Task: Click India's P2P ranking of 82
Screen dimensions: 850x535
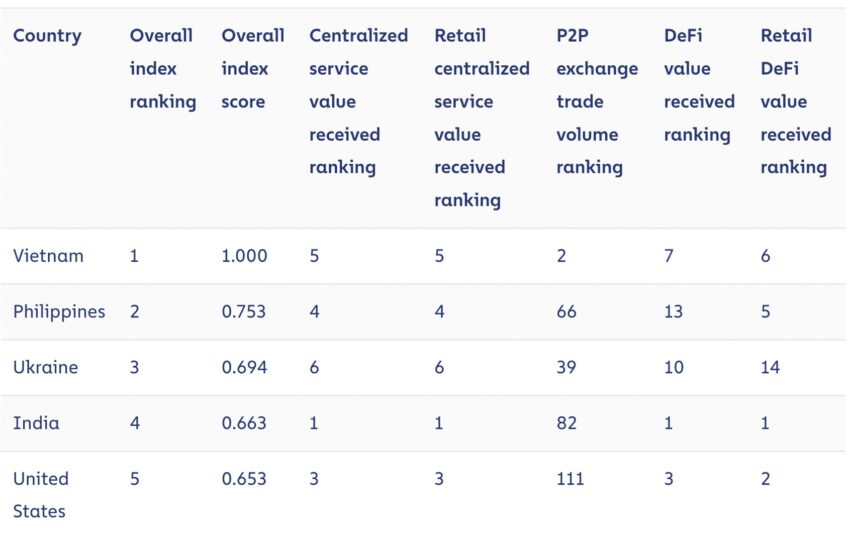Action: click(566, 423)
